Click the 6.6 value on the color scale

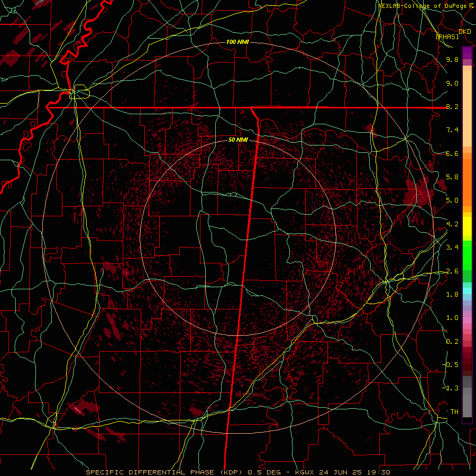coord(452,153)
